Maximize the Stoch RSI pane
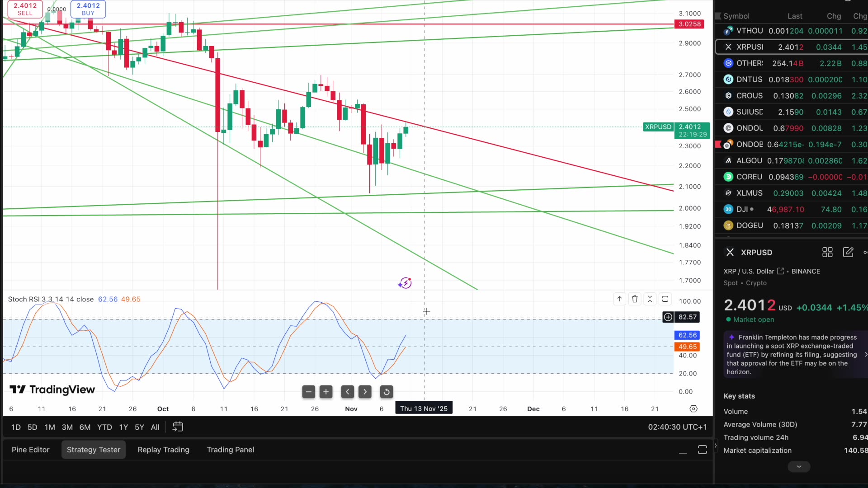The height and width of the screenshot is (488, 868). click(665, 299)
